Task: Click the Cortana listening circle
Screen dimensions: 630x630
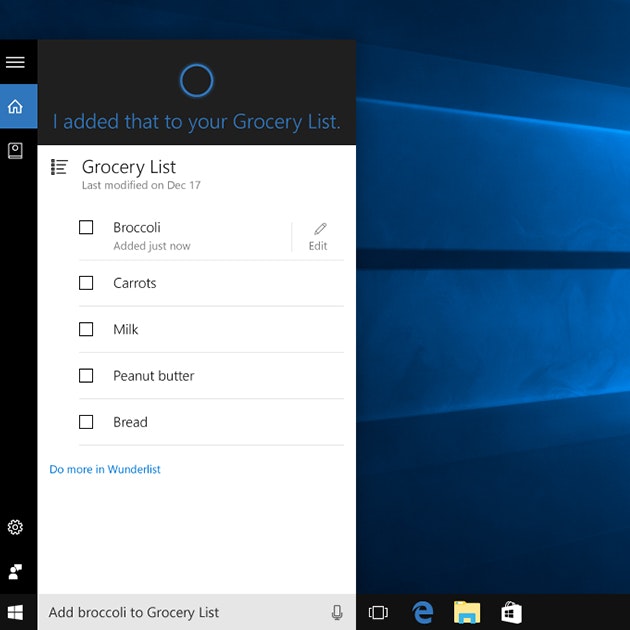Action: tap(196, 80)
